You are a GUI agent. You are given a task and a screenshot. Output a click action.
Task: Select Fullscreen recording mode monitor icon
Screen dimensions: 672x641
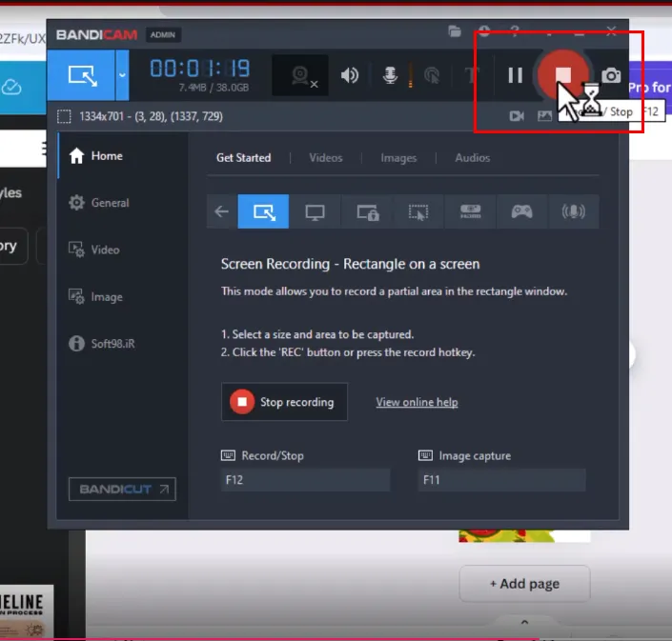coord(315,212)
